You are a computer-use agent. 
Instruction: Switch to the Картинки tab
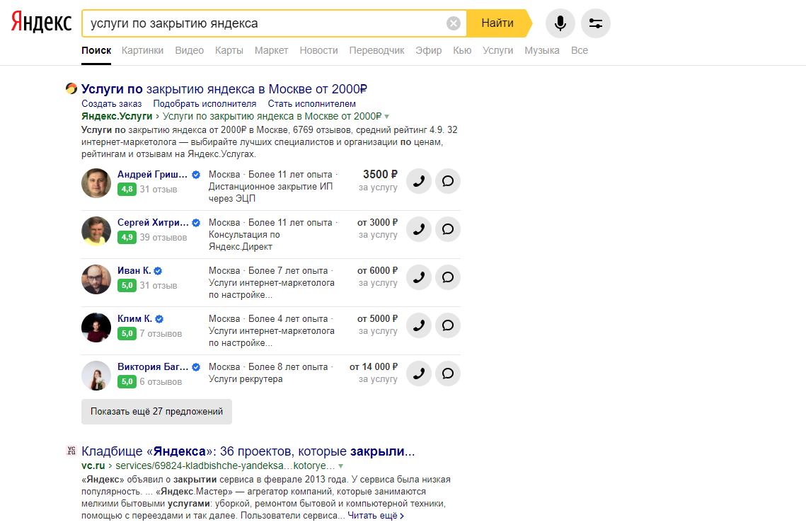point(142,50)
